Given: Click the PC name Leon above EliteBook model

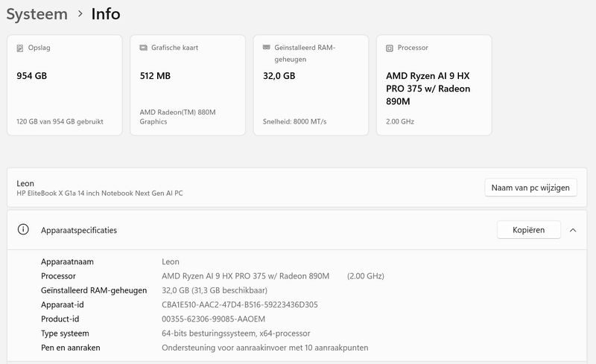Looking at the screenshot, I should pyautogui.click(x=25, y=183).
